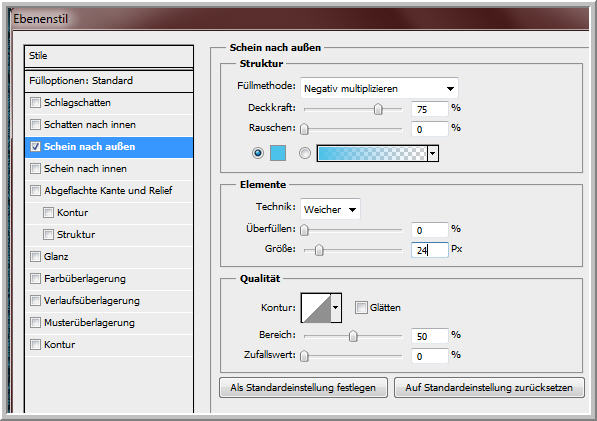Select Abgeflachte Kante und Relief entry
This screenshot has height=421, width=597.
pyautogui.click(x=109, y=190)
